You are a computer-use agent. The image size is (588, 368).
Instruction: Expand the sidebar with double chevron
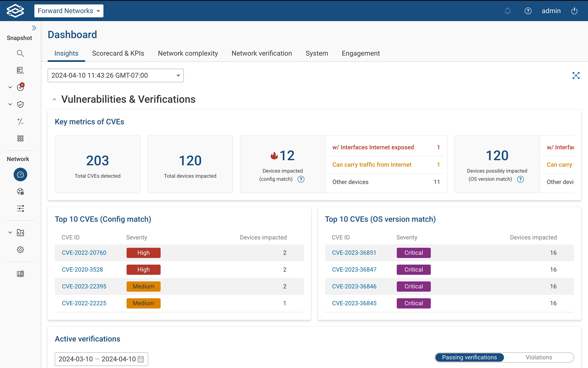[34, 28]
